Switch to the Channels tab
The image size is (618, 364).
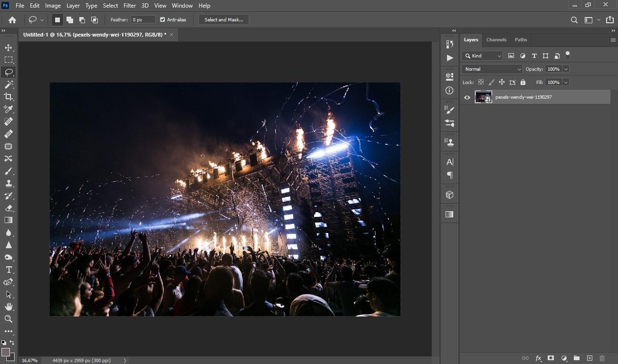point(496,40)
